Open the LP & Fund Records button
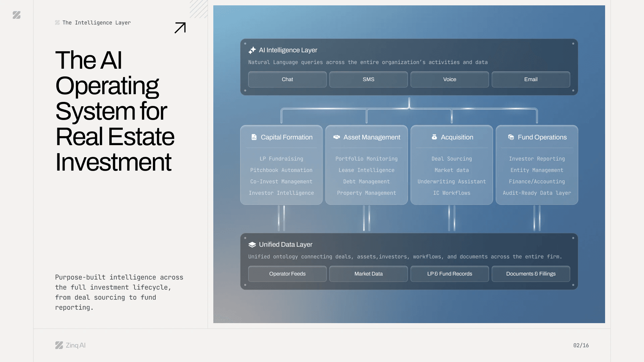 pyautogui.click(x=450, y=274)
